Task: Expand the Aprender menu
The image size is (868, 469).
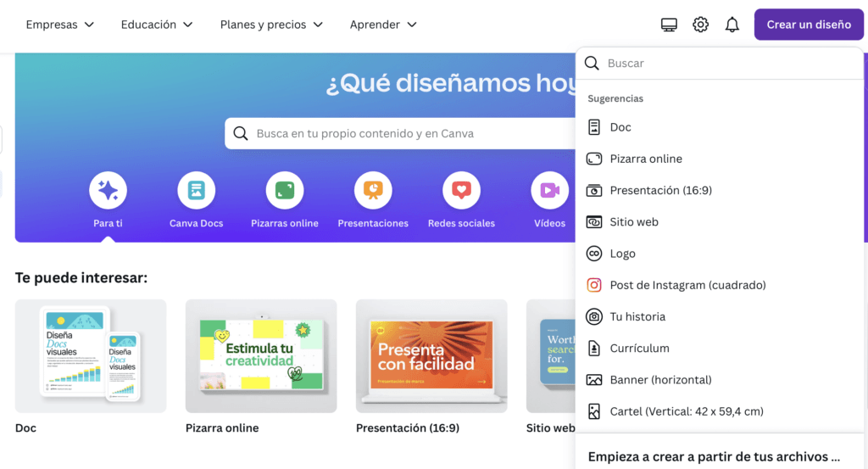Action: click(x=383, y=25)
